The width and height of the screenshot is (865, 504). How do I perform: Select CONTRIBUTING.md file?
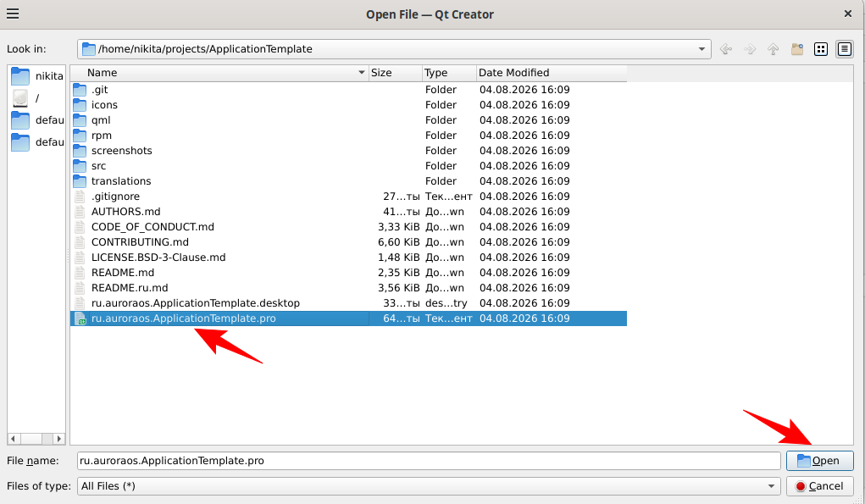click(x=140, y=242)
